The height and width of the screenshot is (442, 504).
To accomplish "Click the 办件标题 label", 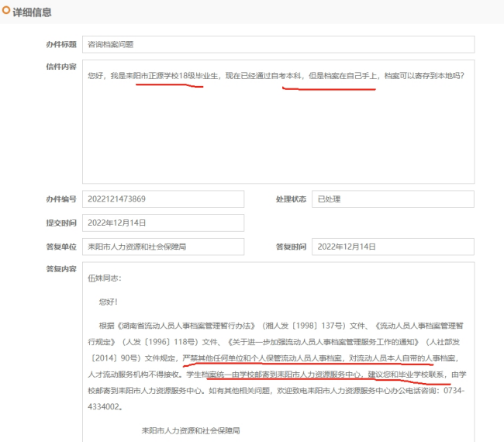I will pos(61,44).
